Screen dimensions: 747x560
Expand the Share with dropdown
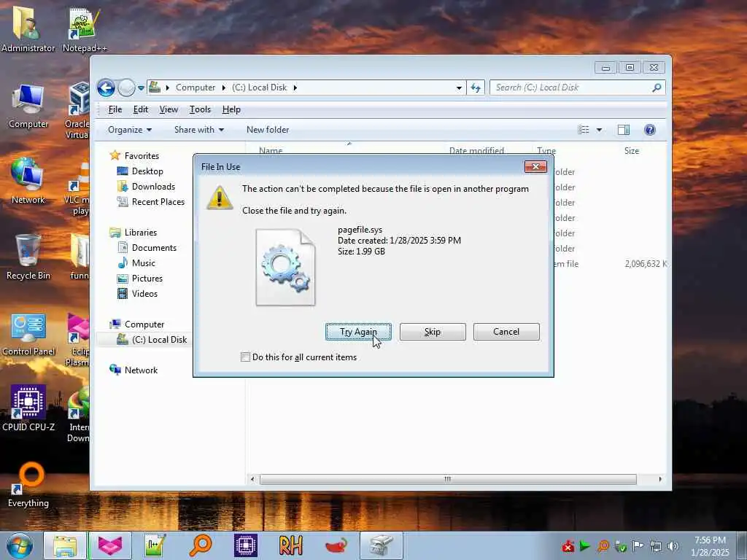[x=198, y=130]
